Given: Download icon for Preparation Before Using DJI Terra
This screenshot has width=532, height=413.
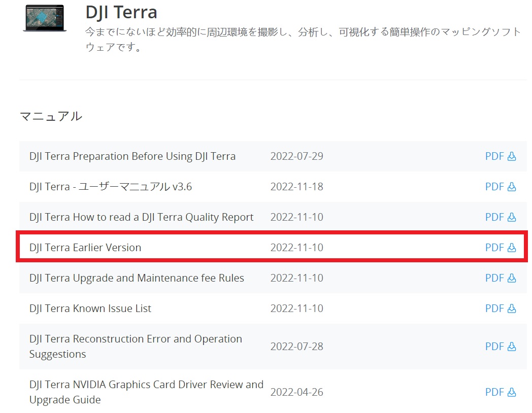Looking at the screenshot, I should [x=512, y=156].
